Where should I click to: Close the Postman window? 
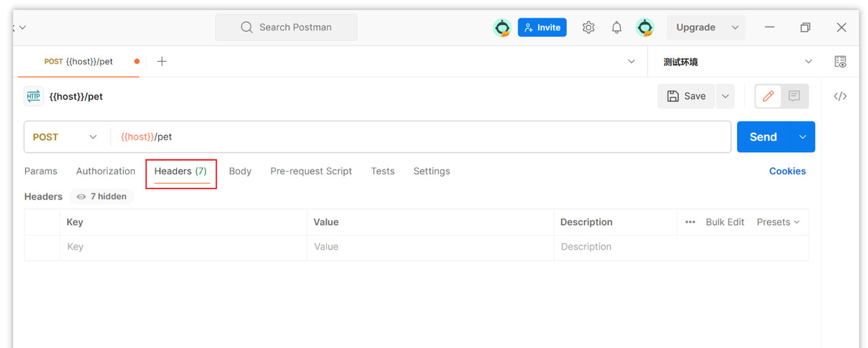tap(842, 27)
